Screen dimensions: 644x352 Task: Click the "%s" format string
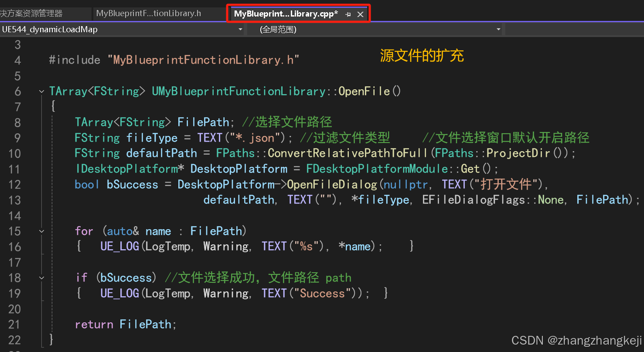pos(306,247)
